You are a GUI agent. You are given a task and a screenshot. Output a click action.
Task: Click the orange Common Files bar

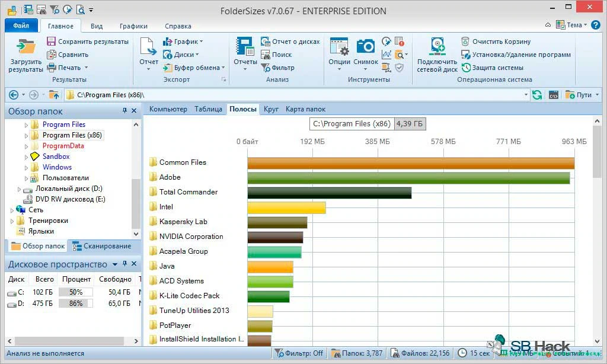[411, 163]
